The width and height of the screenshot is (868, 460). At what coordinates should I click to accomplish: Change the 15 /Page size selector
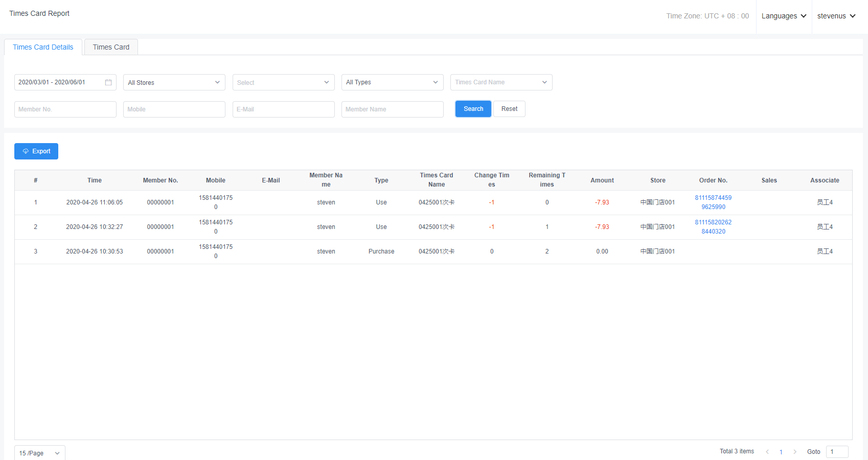click(39, 453)
